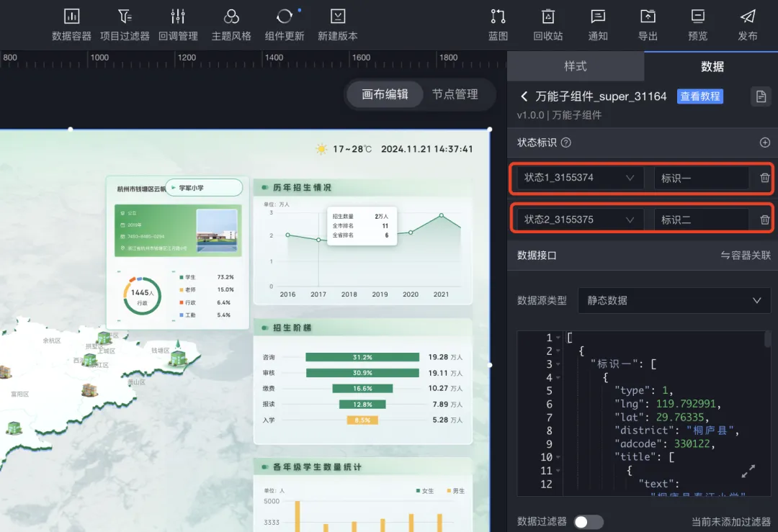Select the 节点管理 node management tab

click(x=455, y=94)
